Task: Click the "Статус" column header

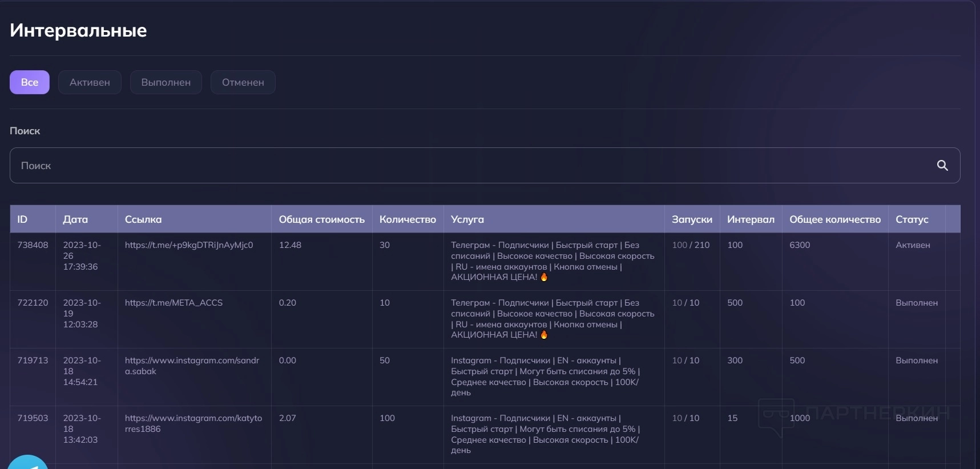Action: pyautogui.click(x=912, y=219)
